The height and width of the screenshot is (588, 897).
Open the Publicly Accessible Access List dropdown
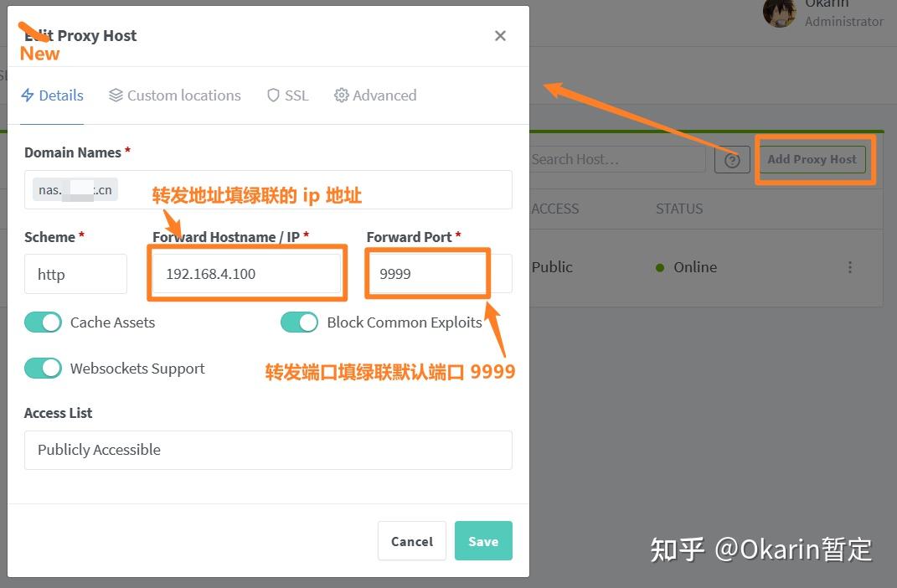tap(268, 450)
